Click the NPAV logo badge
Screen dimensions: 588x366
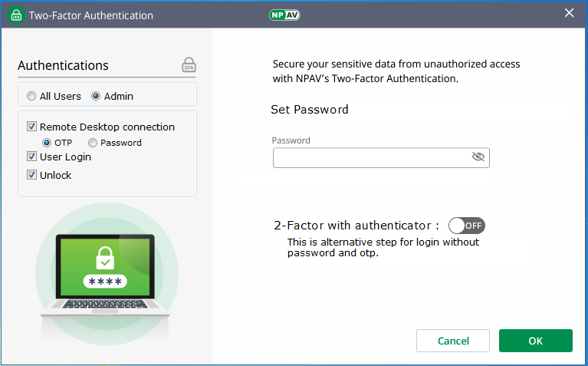(284, 15)
